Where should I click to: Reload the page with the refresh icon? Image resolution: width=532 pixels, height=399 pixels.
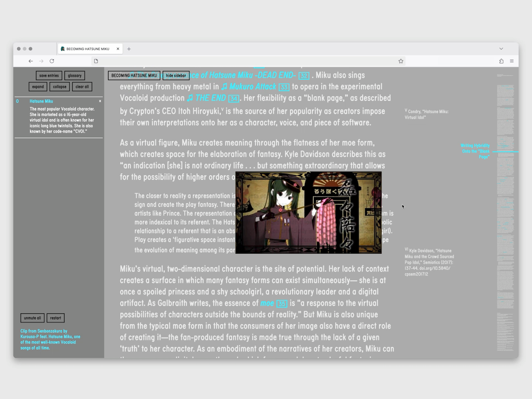tap(52, 61)
